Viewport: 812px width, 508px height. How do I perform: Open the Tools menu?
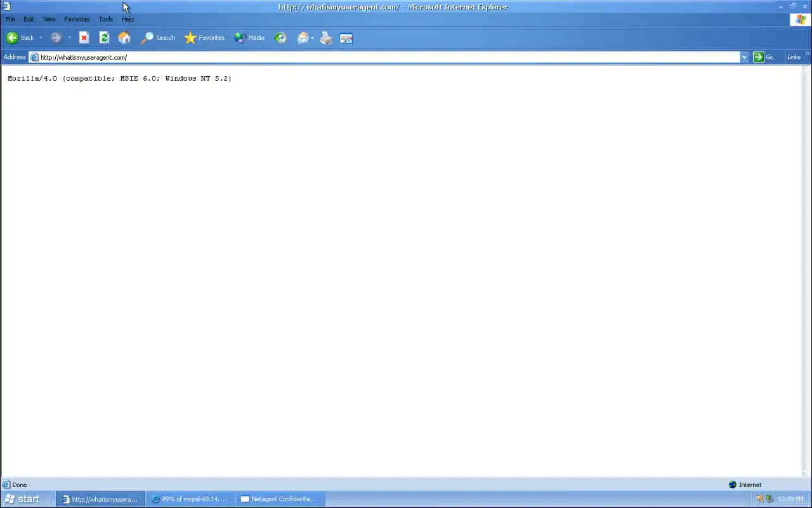click(x=106, y=19)
